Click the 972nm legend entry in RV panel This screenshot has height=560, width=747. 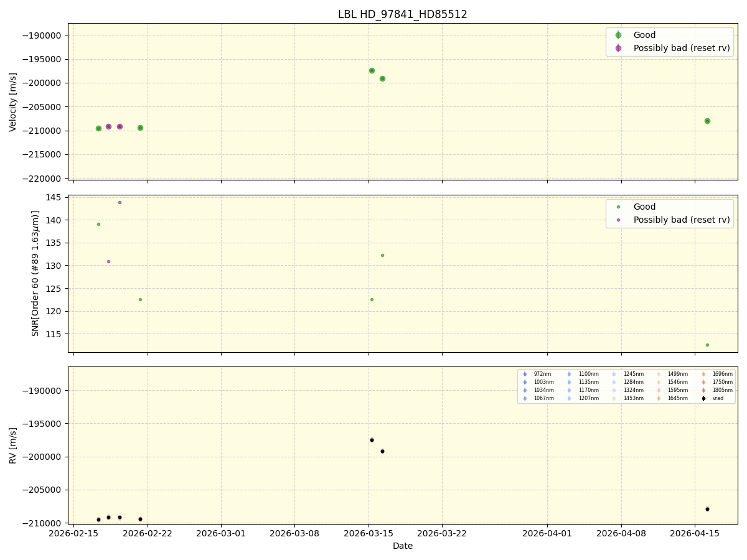pos(537,374)
